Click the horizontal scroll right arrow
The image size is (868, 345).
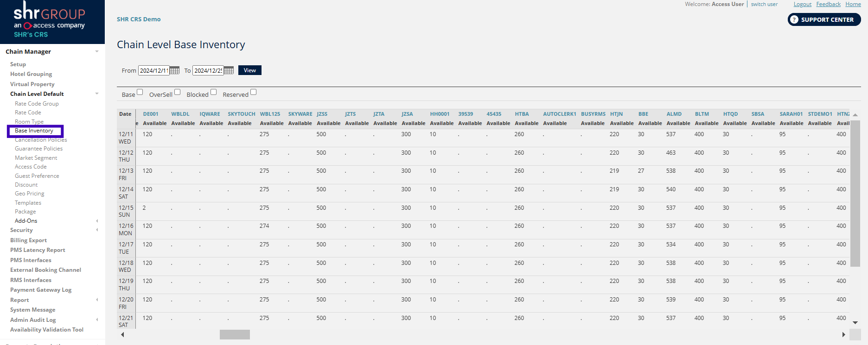843,334
